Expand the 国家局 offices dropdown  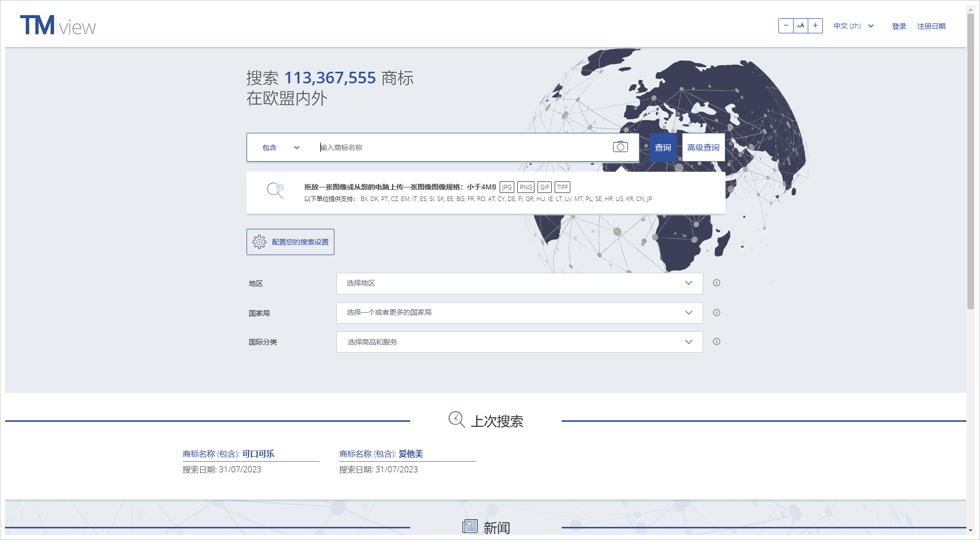tap(519, 313)
